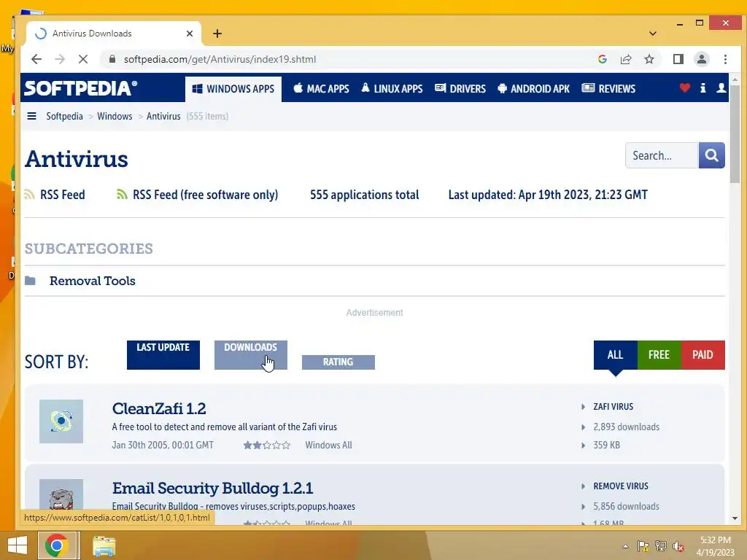
Task: Click the red heart favorites icon
Action: pyautogui.click(x=684, y=87)
